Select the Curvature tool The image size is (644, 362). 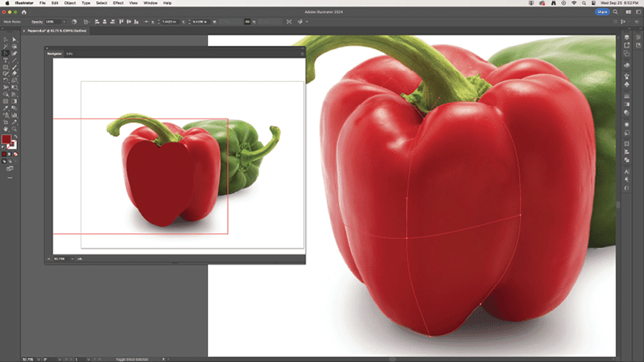14,53
